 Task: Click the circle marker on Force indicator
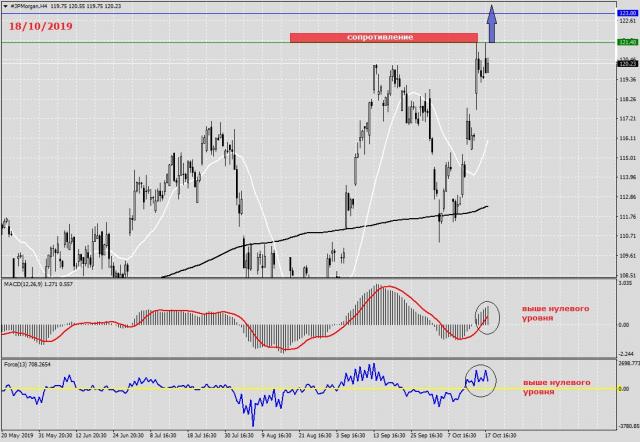[480, 380]
